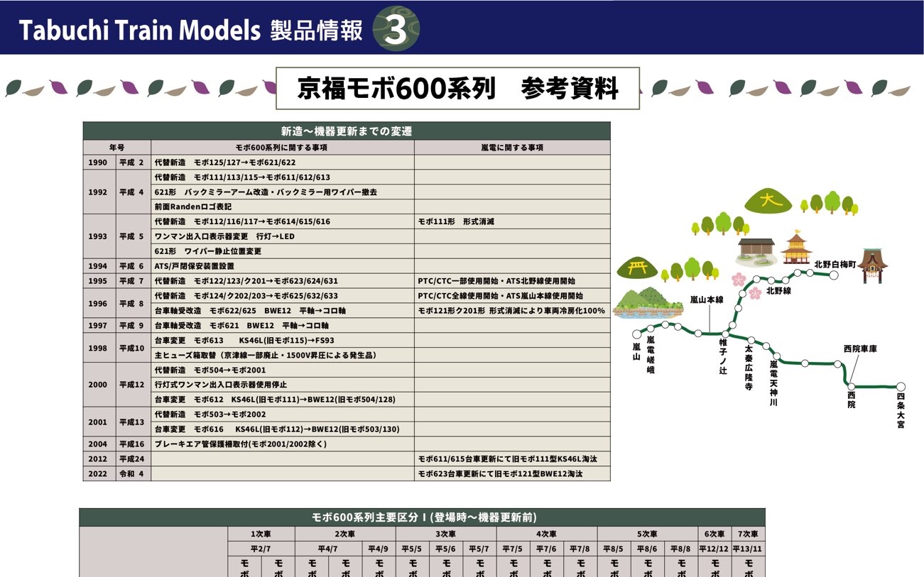
Task: Click the year cell 1990
Action: [x=99, y=163]
